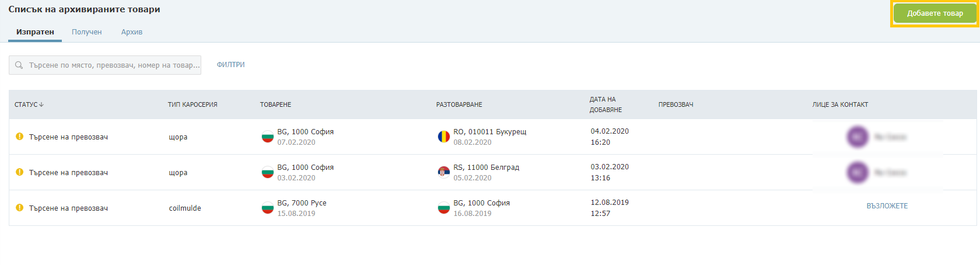Click the ДАТА НА ДОБАВЯНЕ column header
Image resolution: width=980 pixels, height=265 pixels.
point(605,104)
